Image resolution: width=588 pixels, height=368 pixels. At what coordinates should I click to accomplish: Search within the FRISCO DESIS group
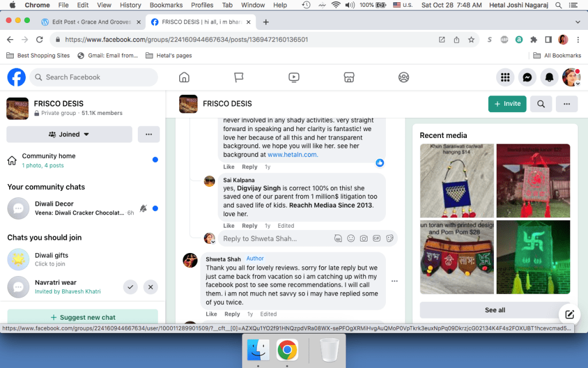pos(541,104)
